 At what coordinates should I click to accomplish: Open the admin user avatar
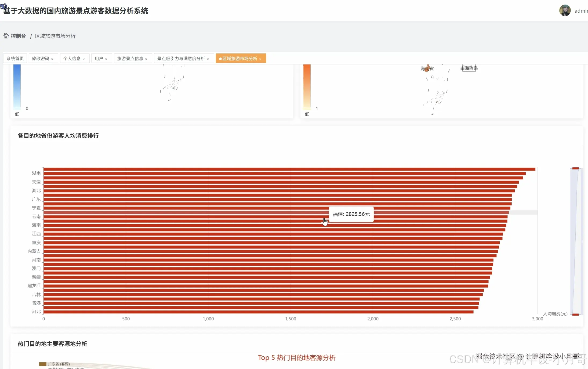[x=565, y=11]
